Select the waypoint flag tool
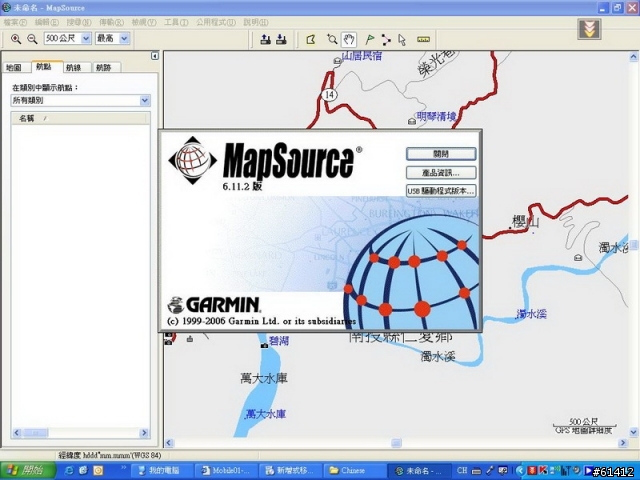Viewport: 640px width, 480px height. tap(369, 39)
